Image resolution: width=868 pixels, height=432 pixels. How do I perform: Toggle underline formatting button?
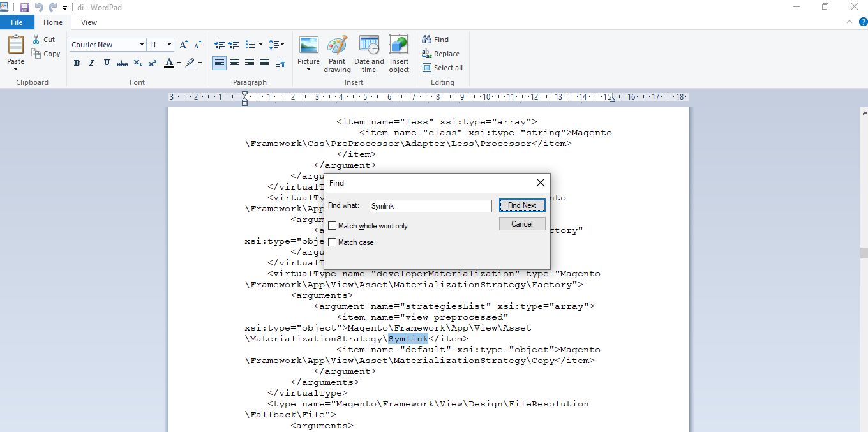point(107,63)
